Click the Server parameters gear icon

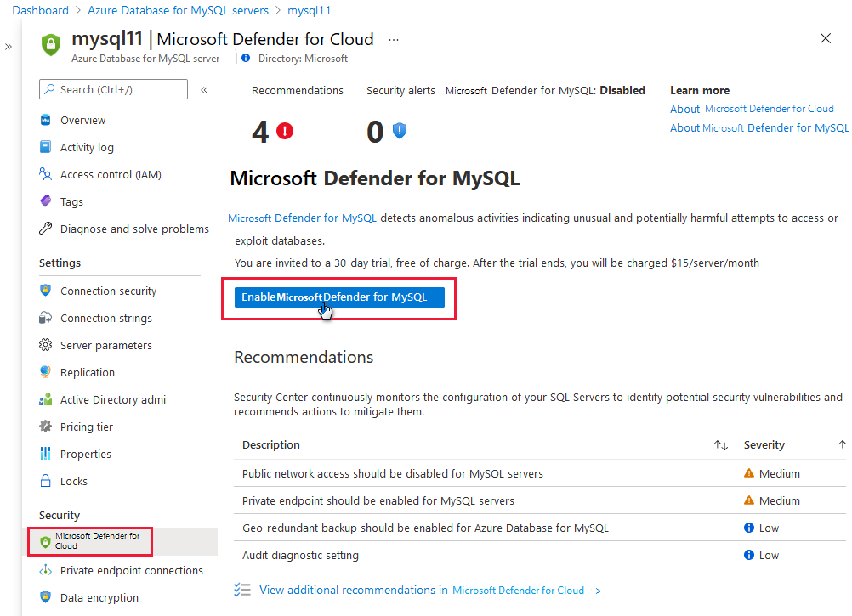[x=46, y=346]
